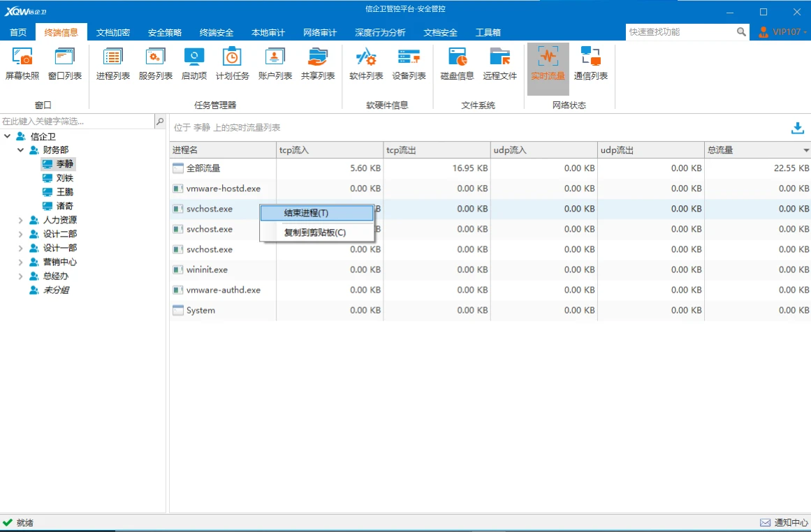Switch to 首页 tab
This screenshot has height=532, width=811.
pyautogui.click(x=18, y=32)
